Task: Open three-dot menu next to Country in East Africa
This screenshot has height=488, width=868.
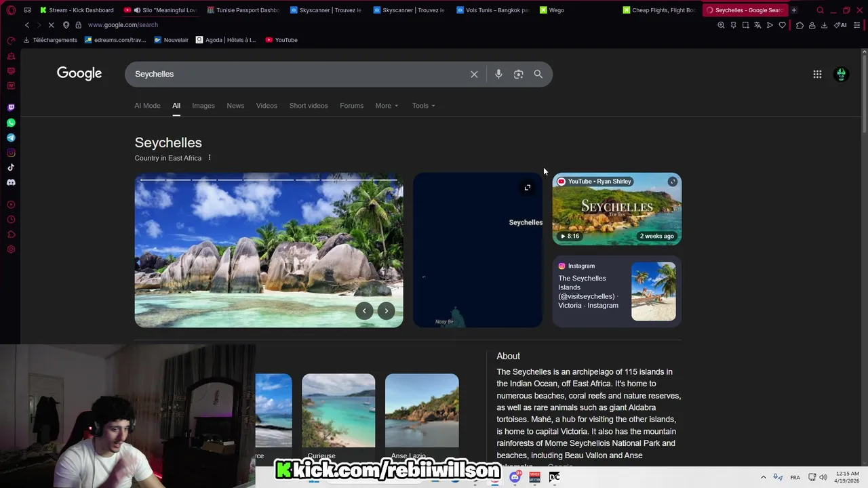Action: [x=210, y=158]
